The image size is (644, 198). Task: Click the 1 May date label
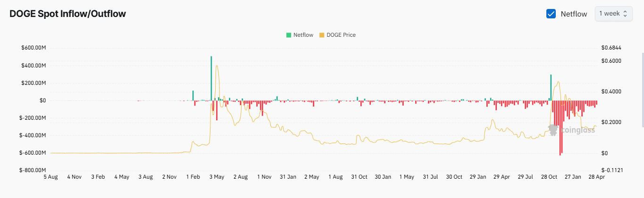[x=407, y=177]
